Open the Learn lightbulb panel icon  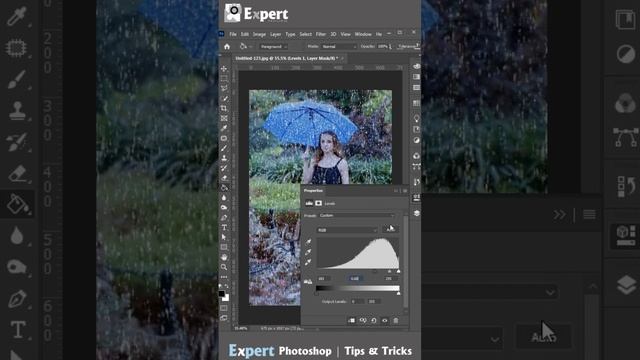click(x=416, y=118)
